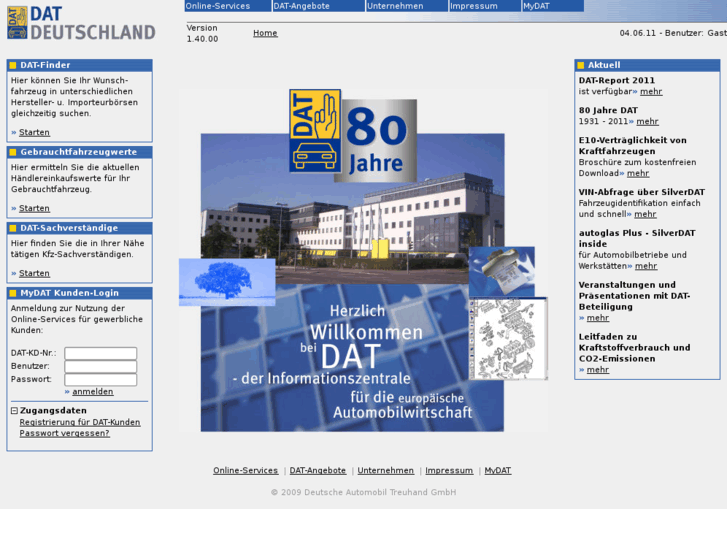Open mehr for E10-Verträglichkeit brochure
727x545 pixels.
coord(638,173)
